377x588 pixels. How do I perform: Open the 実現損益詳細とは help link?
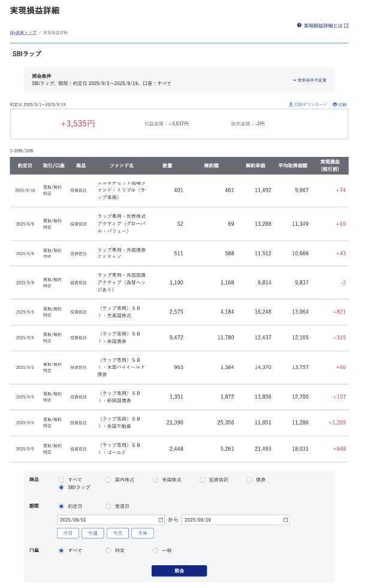[x=322, y=26]
